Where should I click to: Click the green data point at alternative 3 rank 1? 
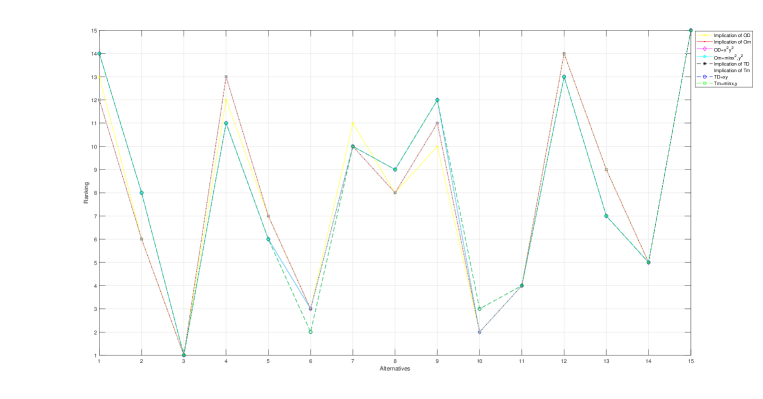[x=183, y=355]
